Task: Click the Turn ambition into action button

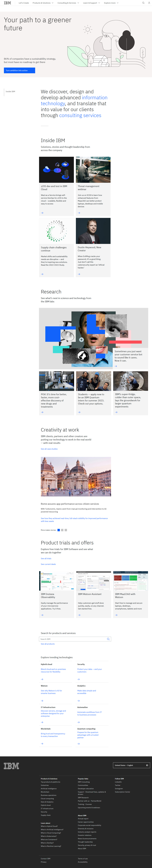Action: 20,70
